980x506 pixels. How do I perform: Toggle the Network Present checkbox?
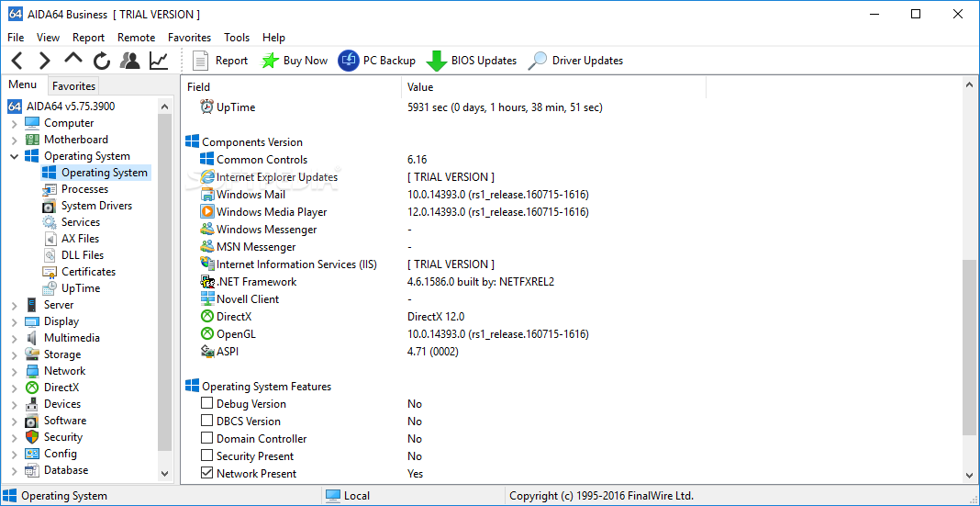(x=206, y=474)
